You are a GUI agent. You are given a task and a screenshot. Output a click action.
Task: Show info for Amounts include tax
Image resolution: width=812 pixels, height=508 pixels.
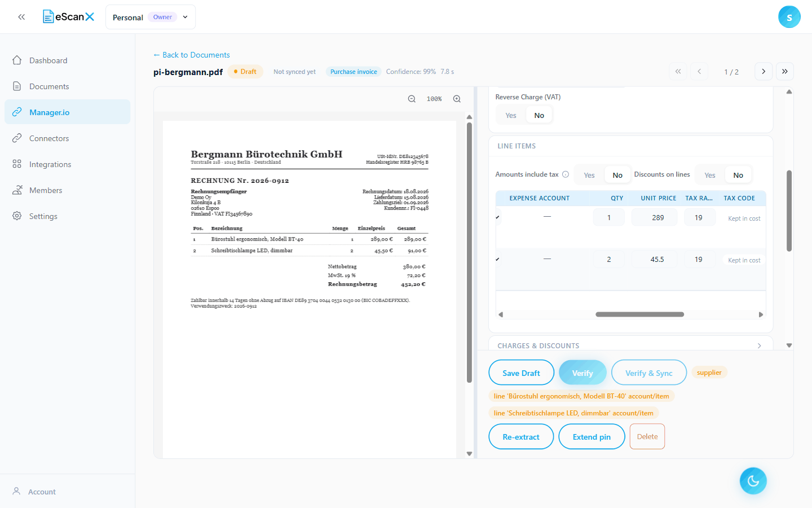566,174
